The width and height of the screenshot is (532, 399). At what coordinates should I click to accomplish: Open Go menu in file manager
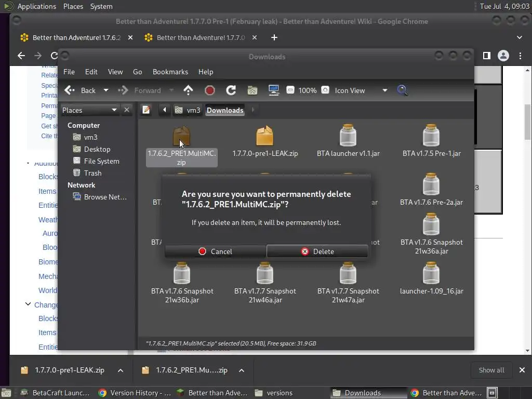(x=137, y=72)
